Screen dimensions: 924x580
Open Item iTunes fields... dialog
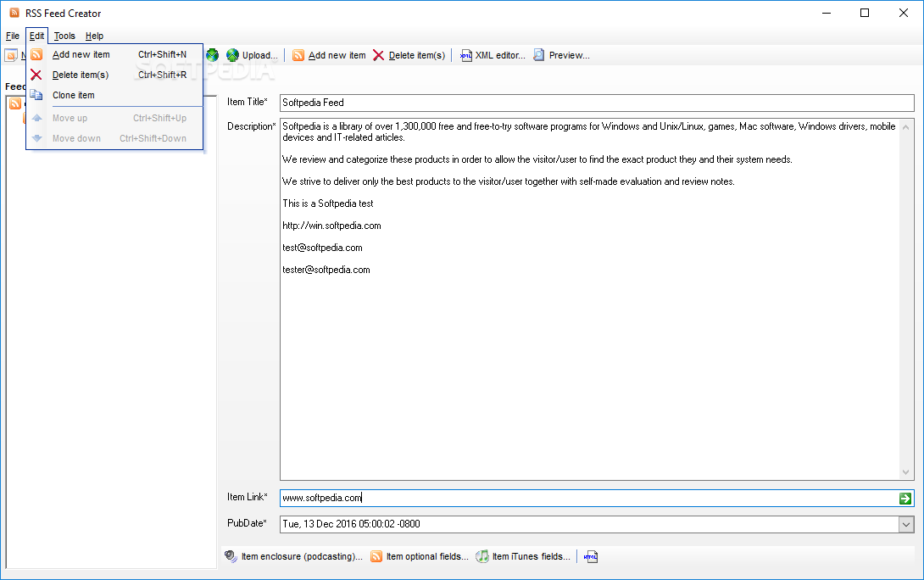tap(524, 556)
